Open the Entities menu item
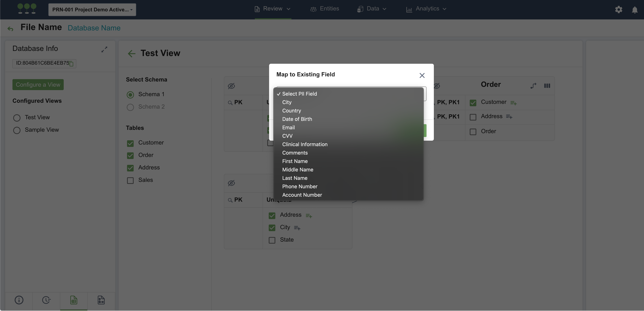The width and height of the screenshot is (644, 311). click(325, 8)
